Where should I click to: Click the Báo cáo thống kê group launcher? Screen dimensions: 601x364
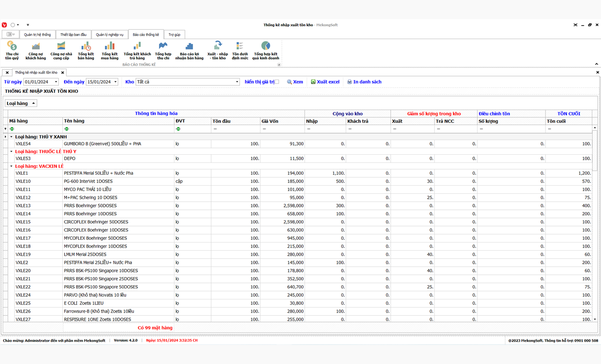coord(279,65)
